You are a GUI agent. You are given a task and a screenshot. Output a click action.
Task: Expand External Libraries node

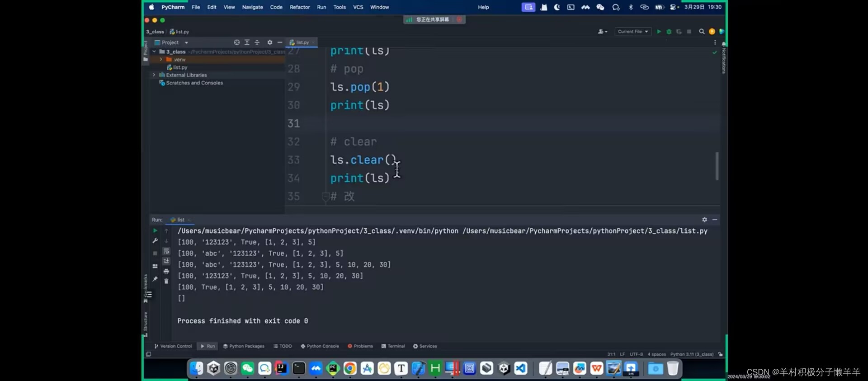(x=154, y=75)
